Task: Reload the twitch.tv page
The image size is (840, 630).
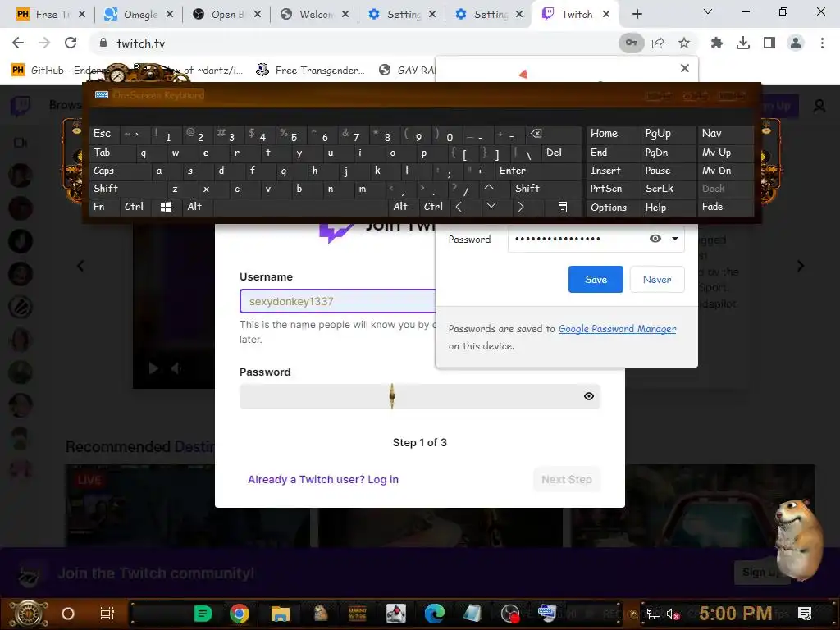Action: point(71,43)
